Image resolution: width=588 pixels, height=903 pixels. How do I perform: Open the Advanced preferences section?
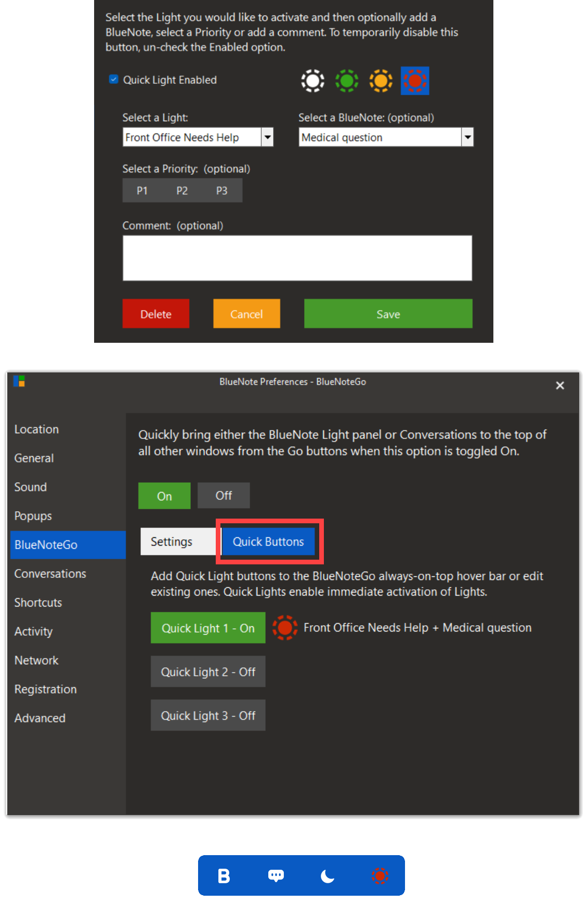click(40, 718)
